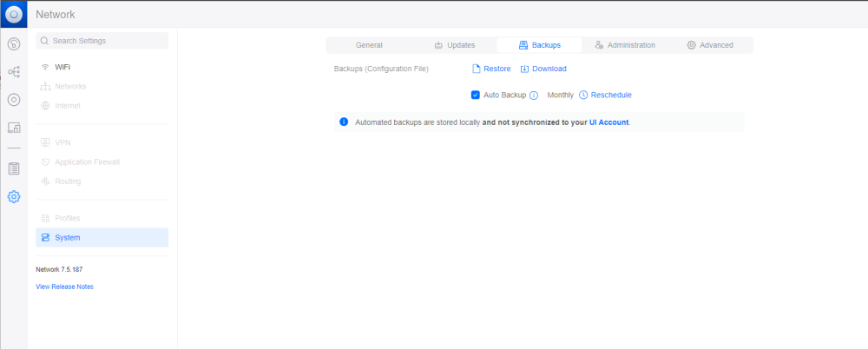Open the Dashboard icon in left rail
This screenshot has height=349, width=868.
click(x=14, y=44)
